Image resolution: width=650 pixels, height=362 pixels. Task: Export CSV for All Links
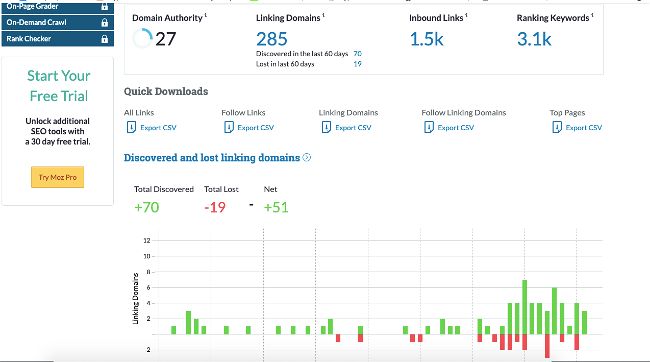pyautogui.click(x=158, y=128)
